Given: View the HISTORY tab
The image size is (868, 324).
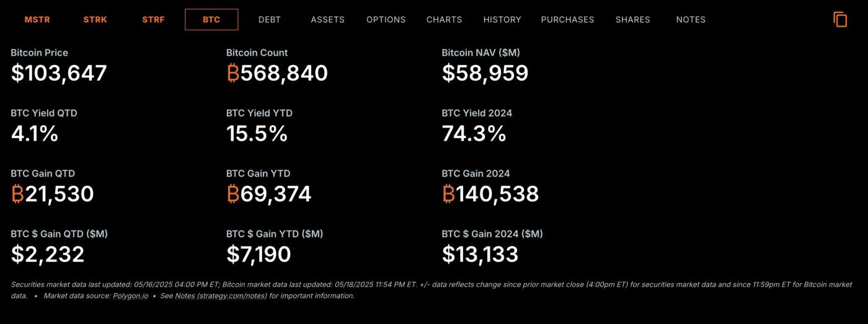Looking at the screenshot, I should pyautogui.click(x=502, y=20).
